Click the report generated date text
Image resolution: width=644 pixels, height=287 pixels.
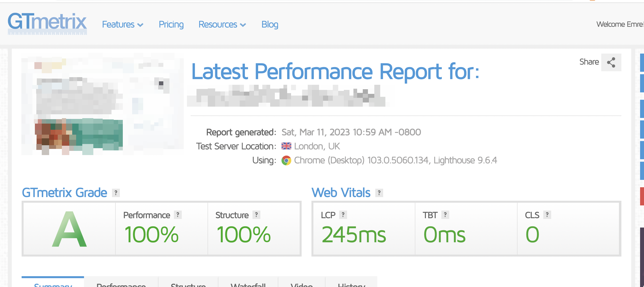[x=351, y=132]
